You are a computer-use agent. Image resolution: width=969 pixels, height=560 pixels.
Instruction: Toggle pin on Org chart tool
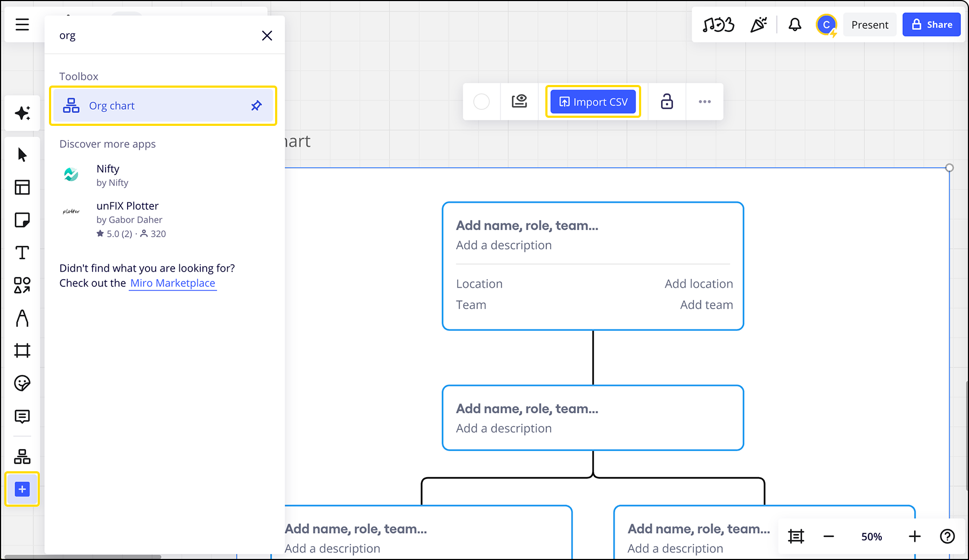[256, 106]
